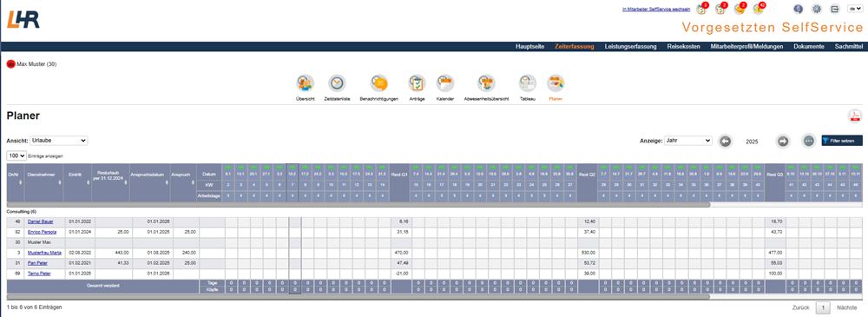The image size is (868, 317).
Task: Switch to the Leistungserfassung menu
Action: [630, 47]
